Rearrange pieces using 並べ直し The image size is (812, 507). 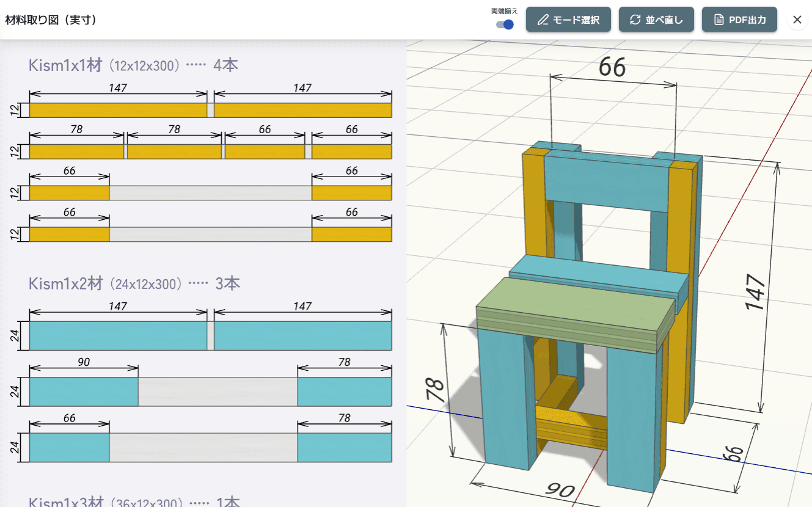click(x=656, y=19)
